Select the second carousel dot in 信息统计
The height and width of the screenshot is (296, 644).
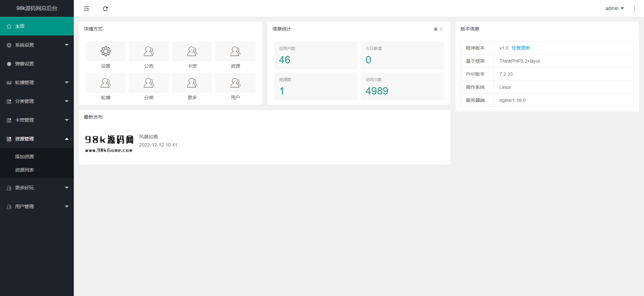coord(441,29)
